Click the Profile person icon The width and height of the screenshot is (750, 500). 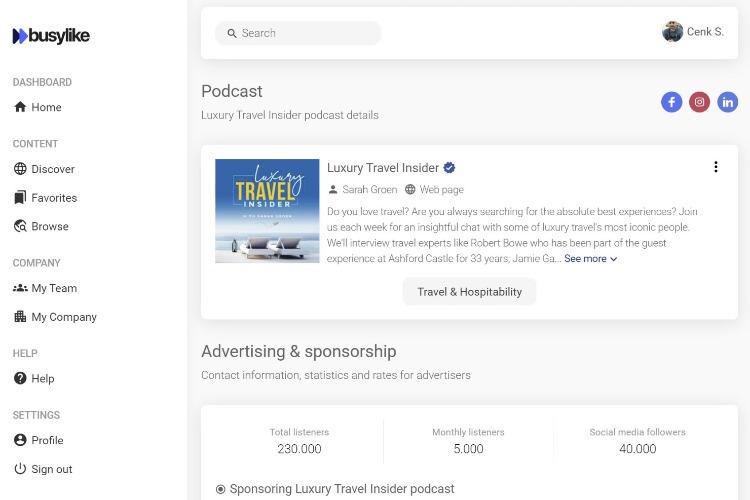tap(20, 440)
